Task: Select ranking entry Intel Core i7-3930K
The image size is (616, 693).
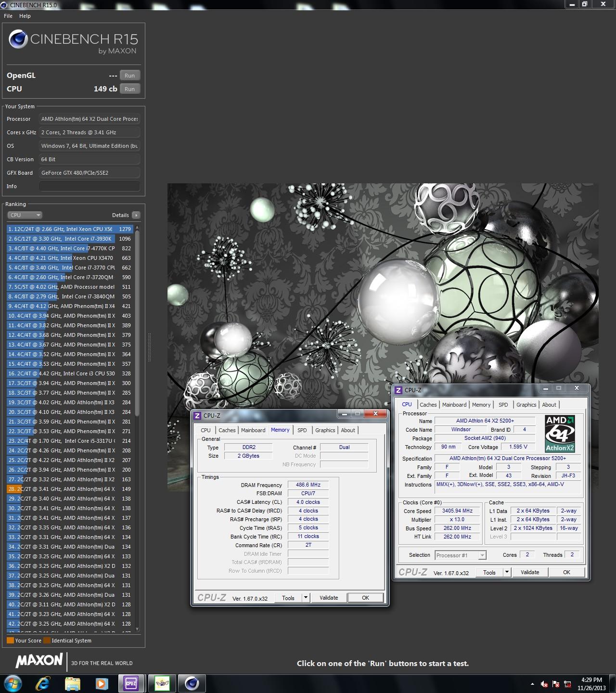Action: pyautogui.click(x=70, y=239)
